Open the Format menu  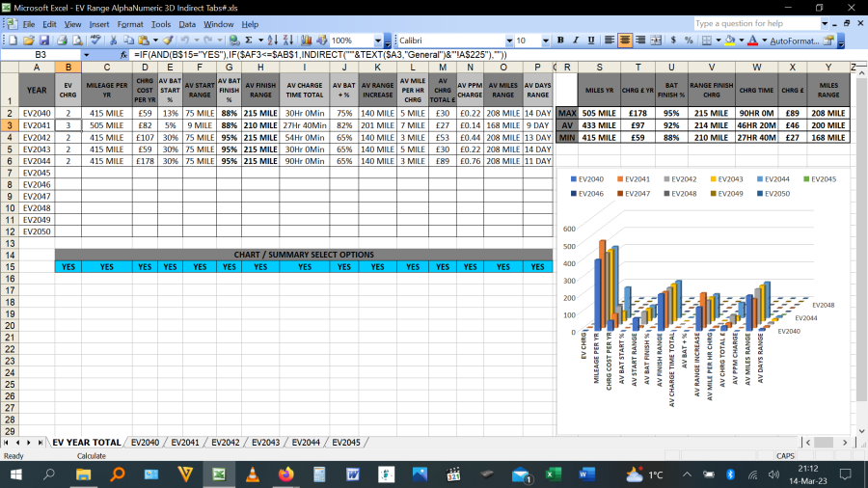click(130, 24)
